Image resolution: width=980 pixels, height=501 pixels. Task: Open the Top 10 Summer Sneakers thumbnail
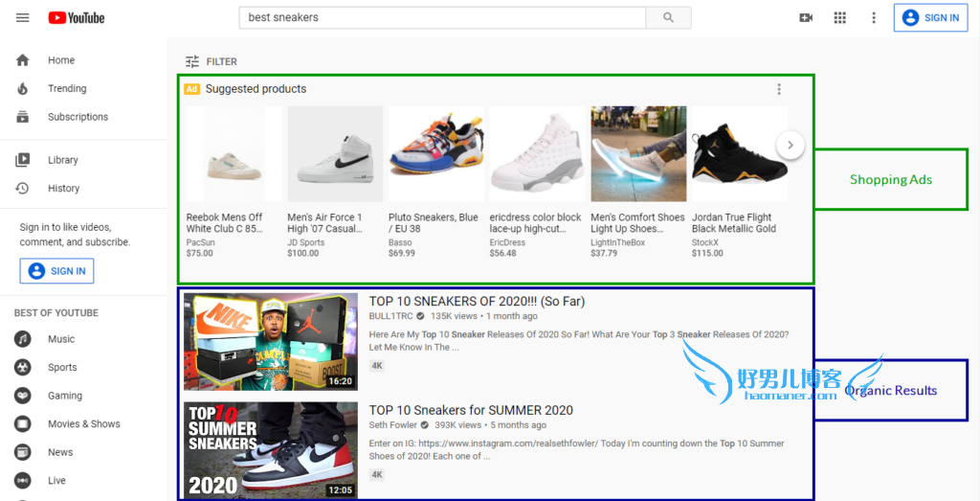coord(271,450)
